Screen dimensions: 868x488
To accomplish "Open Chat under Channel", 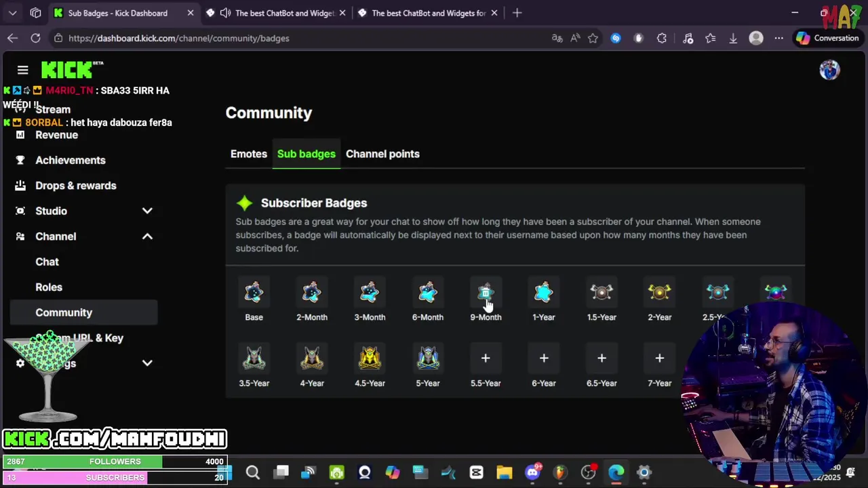I will pyautogui.click(x=47, y=262).
